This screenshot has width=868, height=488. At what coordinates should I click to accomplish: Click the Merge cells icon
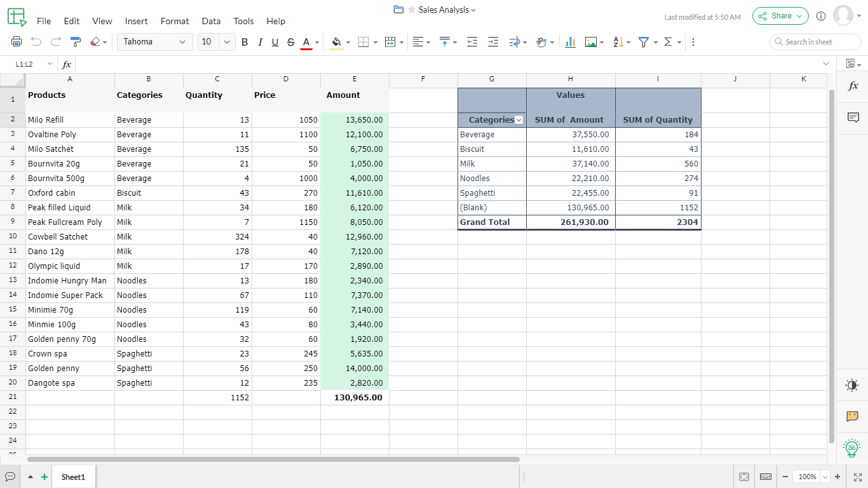click(390, 42)
